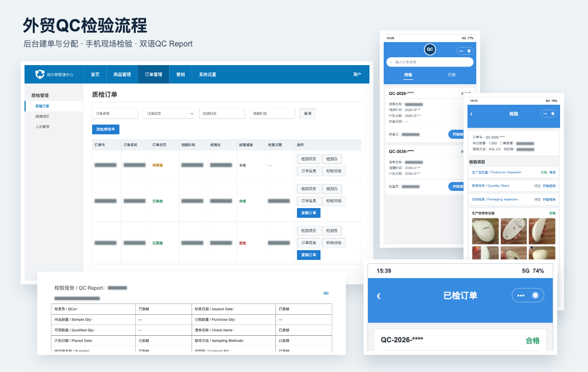The width and height of the screenshot is (588, 372).
Task: Click the 创建时间 field beside the 订单状态 dropdown
Action: (x=222, y=114)
